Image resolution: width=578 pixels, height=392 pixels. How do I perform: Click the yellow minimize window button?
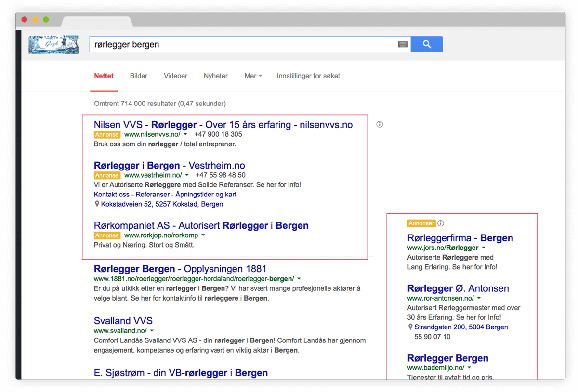pyautogui.click(x=35, y=19)
